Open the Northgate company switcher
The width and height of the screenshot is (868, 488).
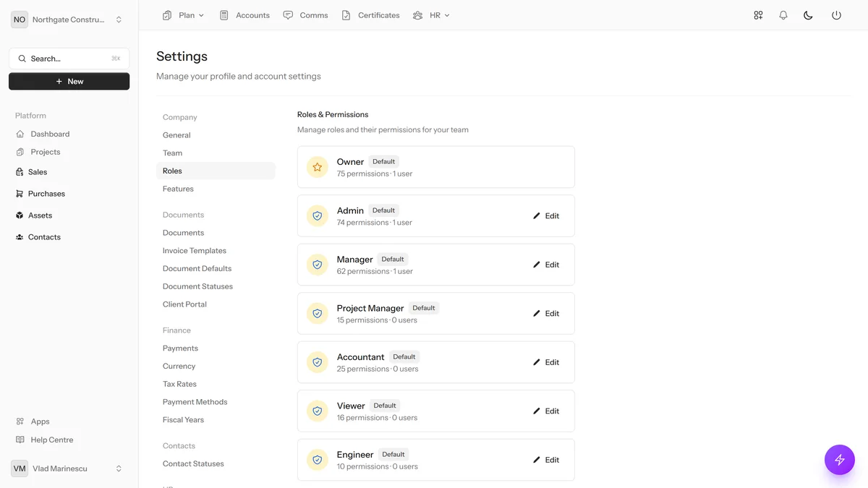point(69,20)
